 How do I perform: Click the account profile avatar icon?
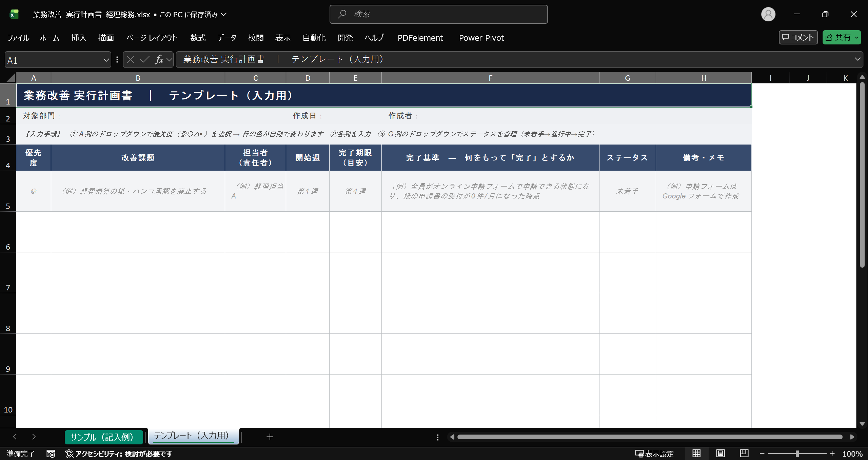(768, 14)
